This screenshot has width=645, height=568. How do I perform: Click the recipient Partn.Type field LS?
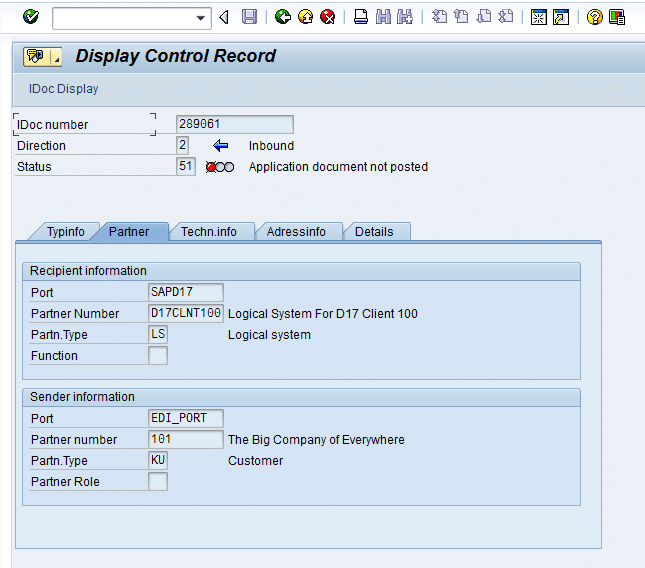(x=158, y=334)
